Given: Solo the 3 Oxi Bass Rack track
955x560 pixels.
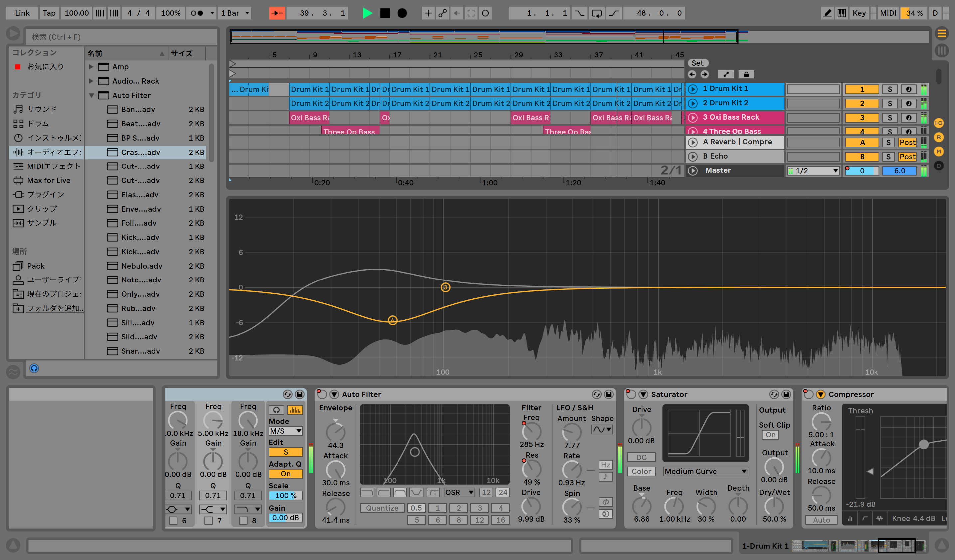Looking at the screenshot, I should tap(889, 118).
